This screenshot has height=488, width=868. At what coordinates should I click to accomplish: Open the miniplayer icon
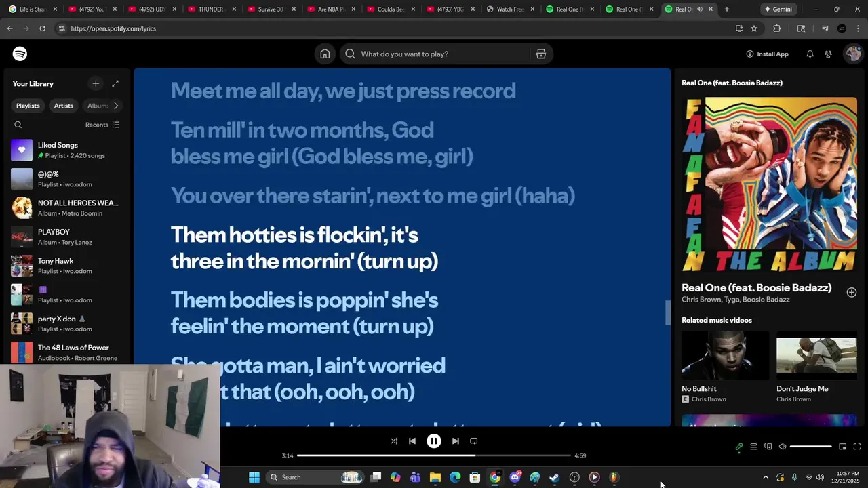842,447
